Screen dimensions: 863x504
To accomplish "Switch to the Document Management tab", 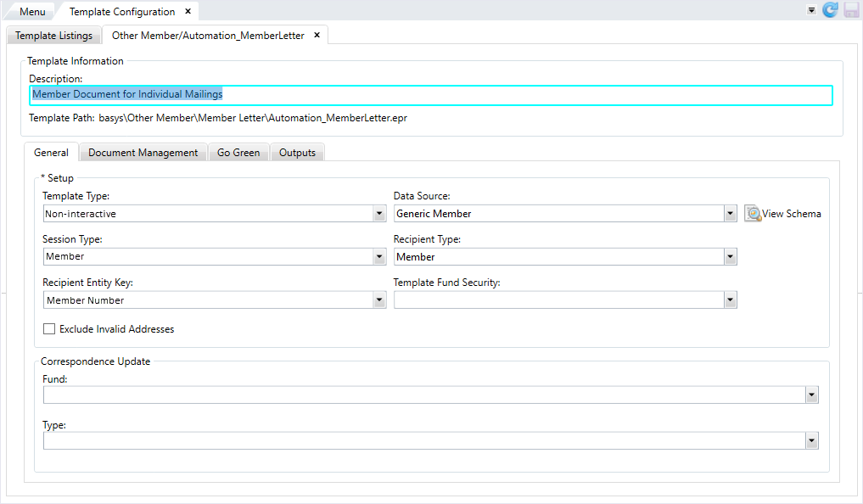I will tap(143, 153).
